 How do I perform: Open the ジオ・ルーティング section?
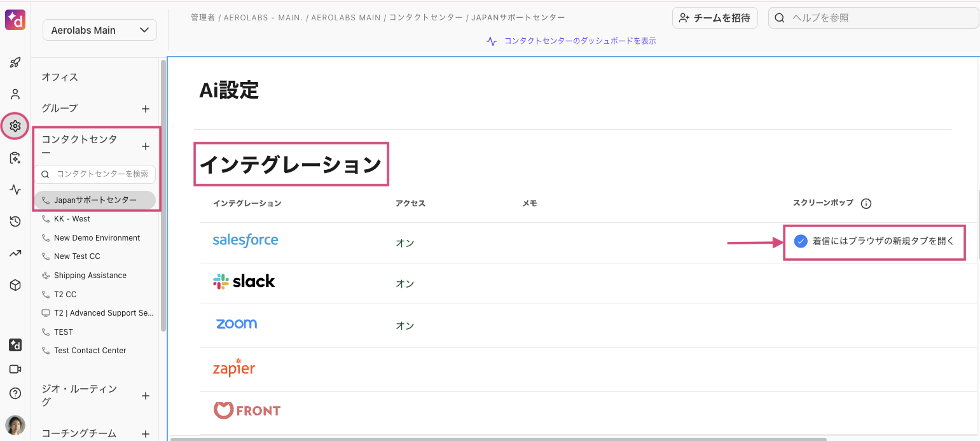point(79,395)
